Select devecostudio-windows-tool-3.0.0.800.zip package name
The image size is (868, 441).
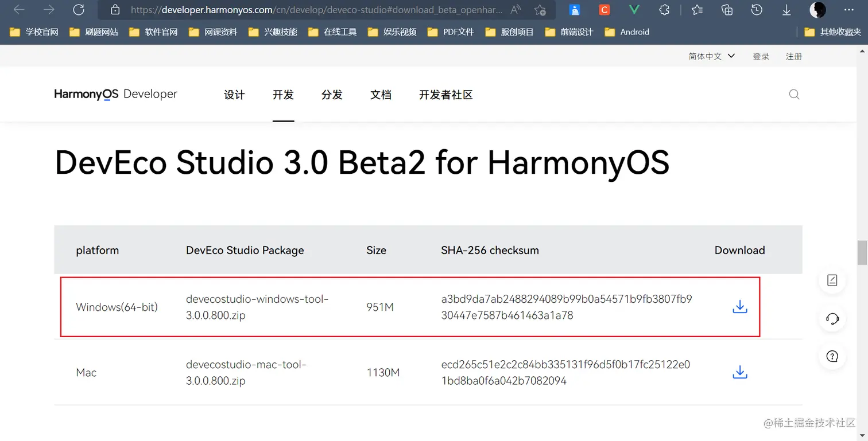click(x=257, y=307)
